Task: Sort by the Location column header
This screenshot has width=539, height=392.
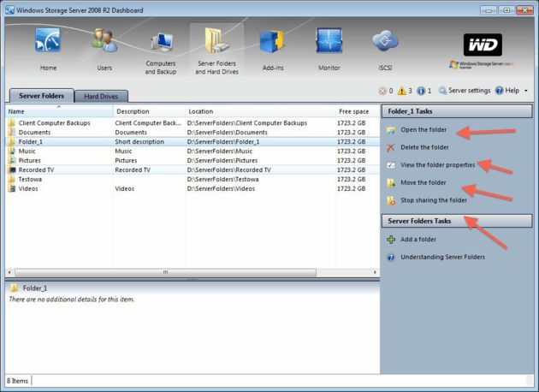Action: [261, 111]
